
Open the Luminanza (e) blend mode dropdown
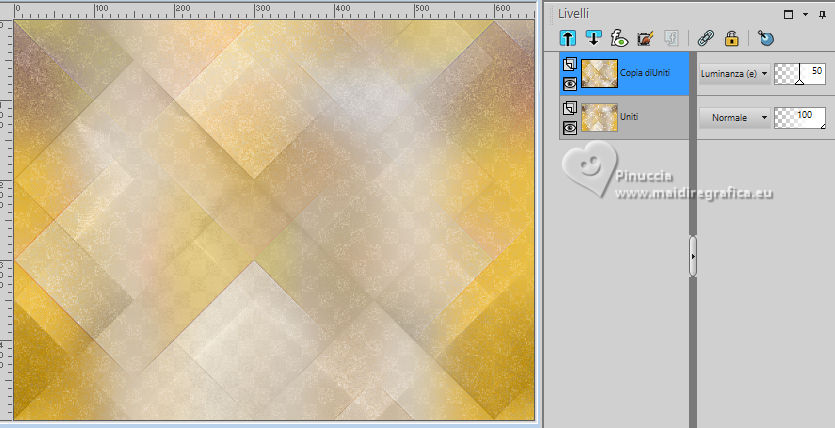point(734,74)
